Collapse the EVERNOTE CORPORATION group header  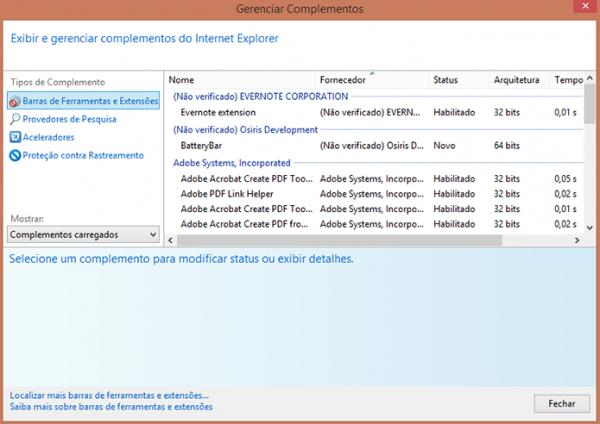pyautogui.click(x=261, y=97)
